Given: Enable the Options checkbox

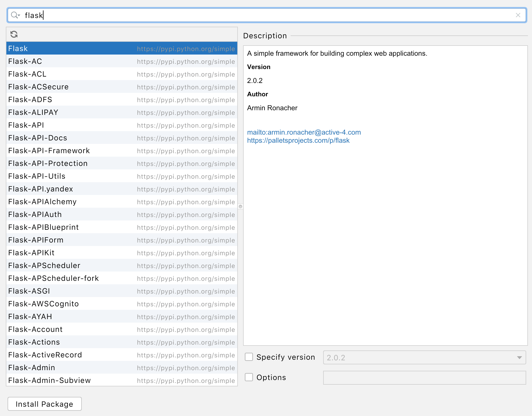Looking at the screenshot, I should [249, 377].
